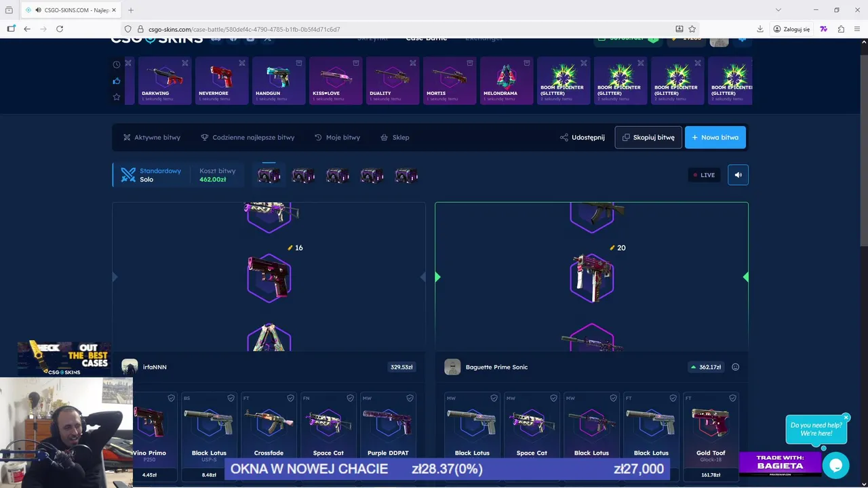This screenshot has width=868, height=488.
Task: Open the Aktywne bitwy tab
Action: (x=151, y=137)
